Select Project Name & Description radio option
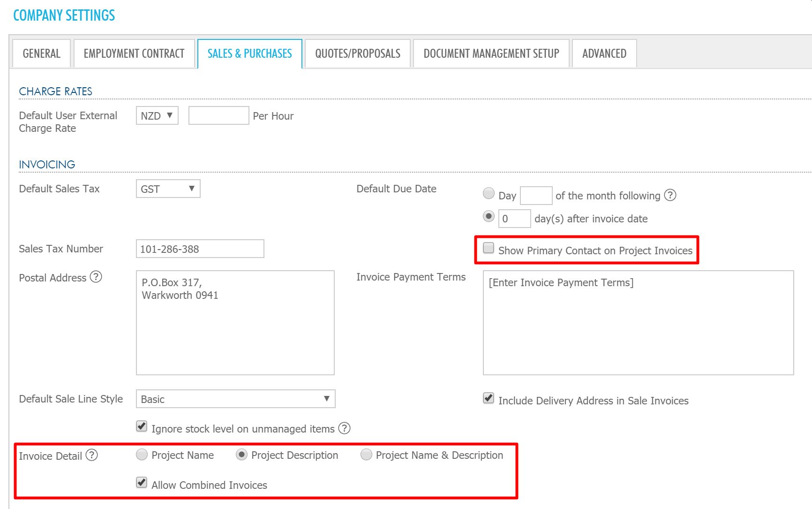The image size is (812, 509). coord(366,455)
